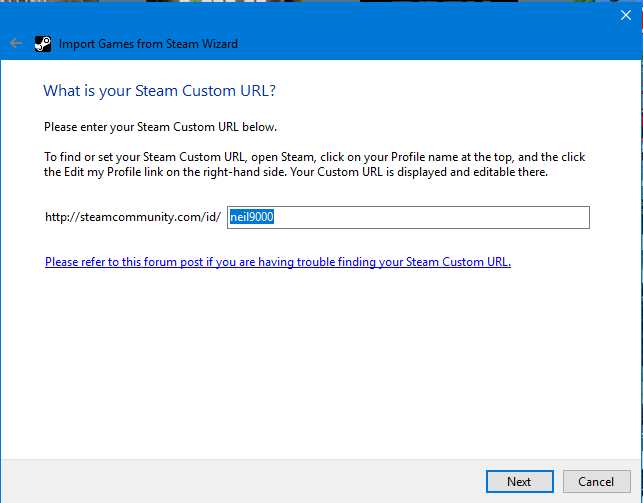Go back using the wizard's back arrow
Viewport: 643px width, 503px height.
click(x=16, y=43)
